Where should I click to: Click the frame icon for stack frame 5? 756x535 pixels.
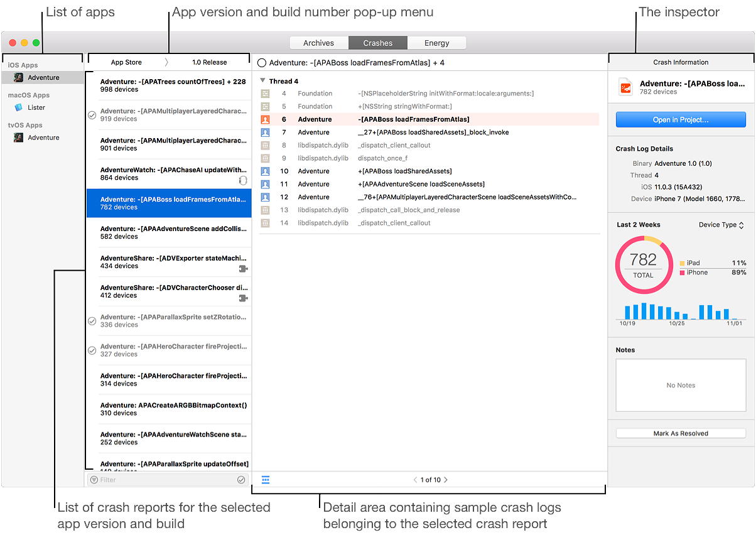click(265, 106)
